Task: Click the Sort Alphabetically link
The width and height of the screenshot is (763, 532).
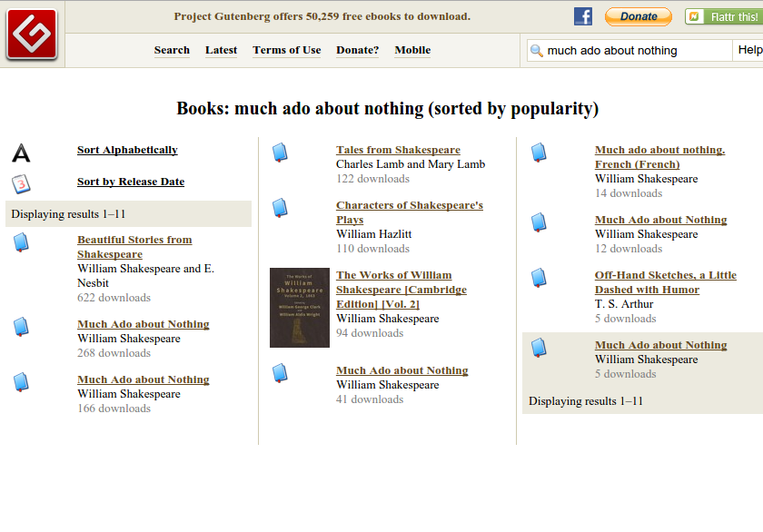Action: [127, 150]
